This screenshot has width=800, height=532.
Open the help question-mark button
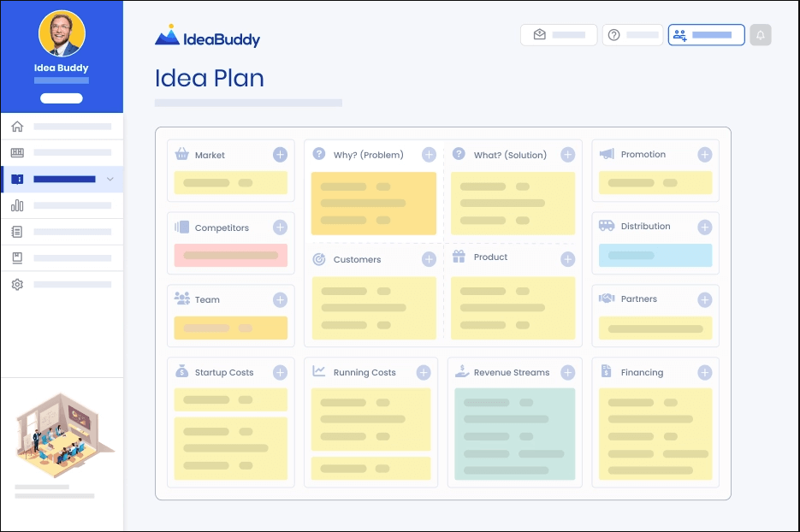pos(633,35)
